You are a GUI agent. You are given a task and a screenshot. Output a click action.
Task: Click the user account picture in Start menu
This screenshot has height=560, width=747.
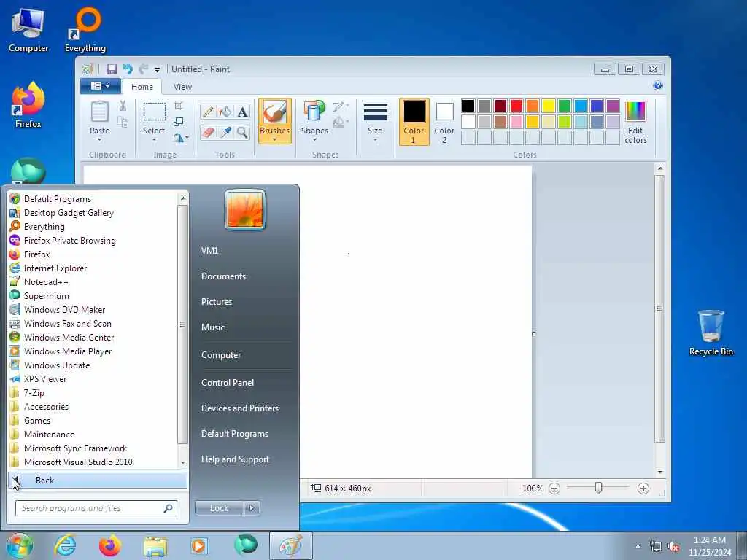click(x=245, y=209)
